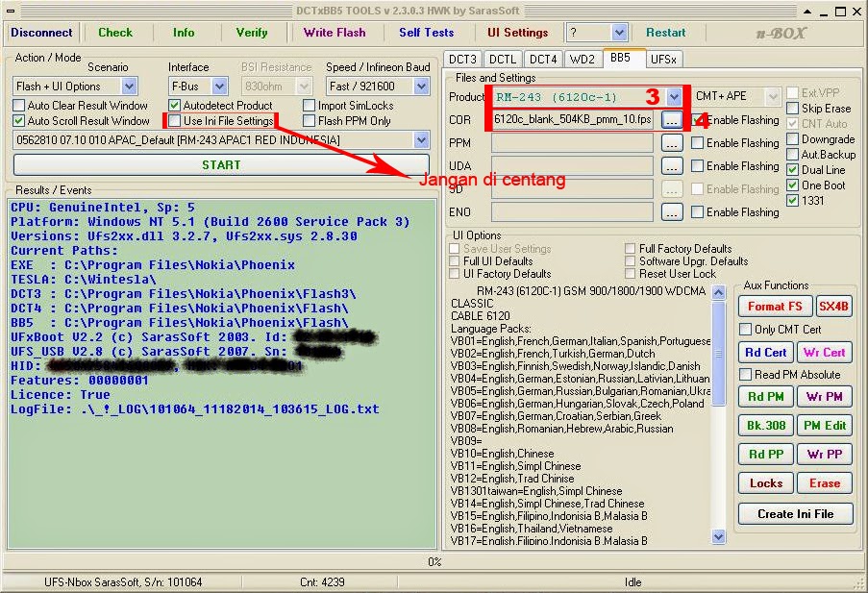Switch to the UFSx tab
The width and height of the screenshot is (868, 593).
coord(663,60)
